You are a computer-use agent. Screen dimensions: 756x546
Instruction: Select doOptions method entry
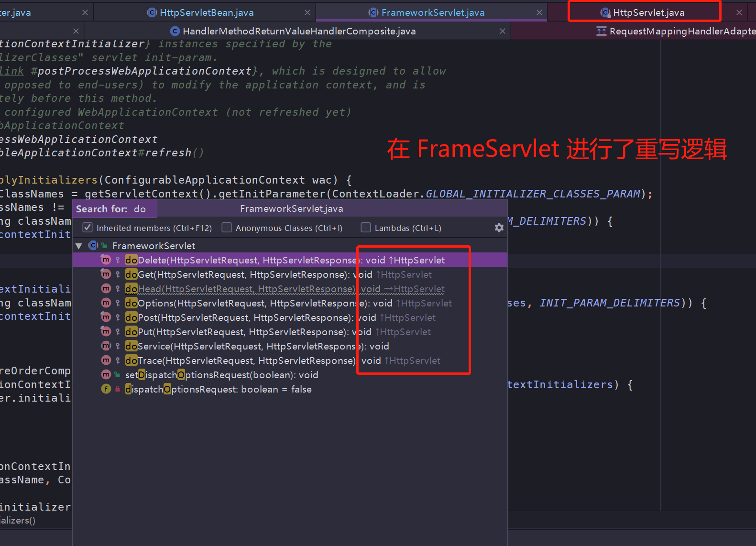pyautogui.click(x=290, y=303)
